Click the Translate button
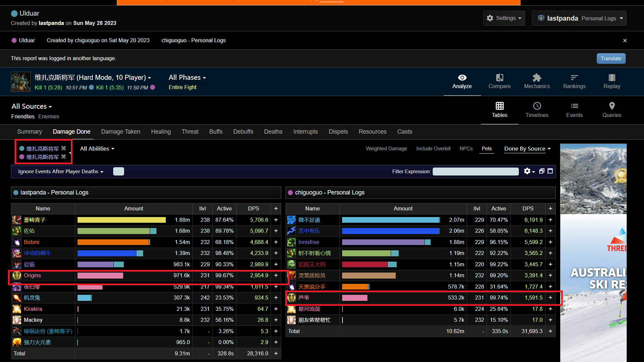The image size is (644, 362). click(x=611, y=59)
